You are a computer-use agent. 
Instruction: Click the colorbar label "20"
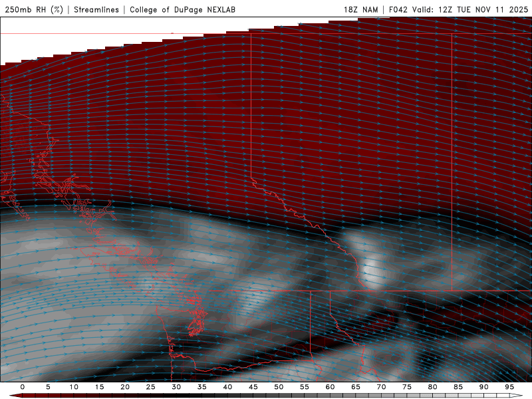125,387
